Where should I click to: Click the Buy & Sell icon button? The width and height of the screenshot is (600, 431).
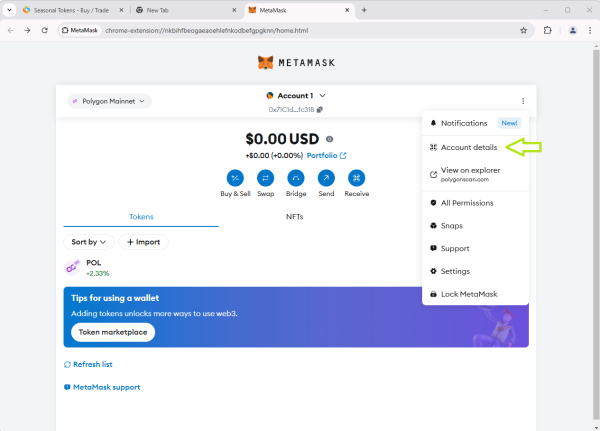235,177
